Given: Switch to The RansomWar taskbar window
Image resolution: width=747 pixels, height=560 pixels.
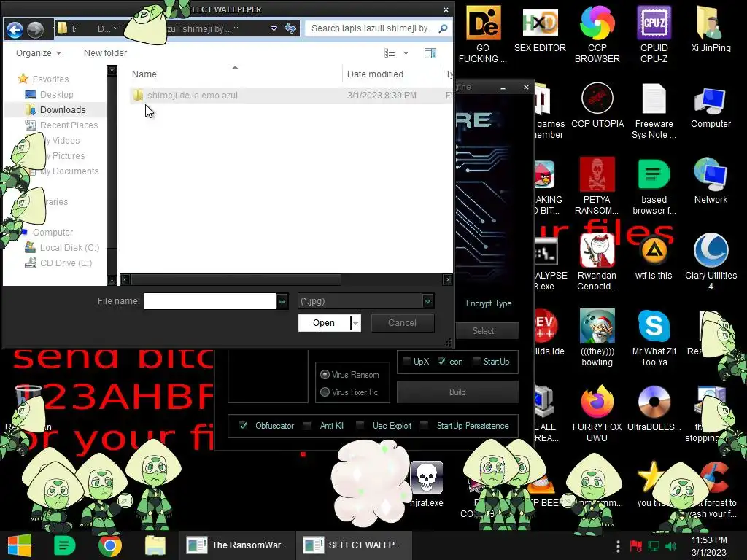Looking at the screenshot, I should [x=237, y=545].
